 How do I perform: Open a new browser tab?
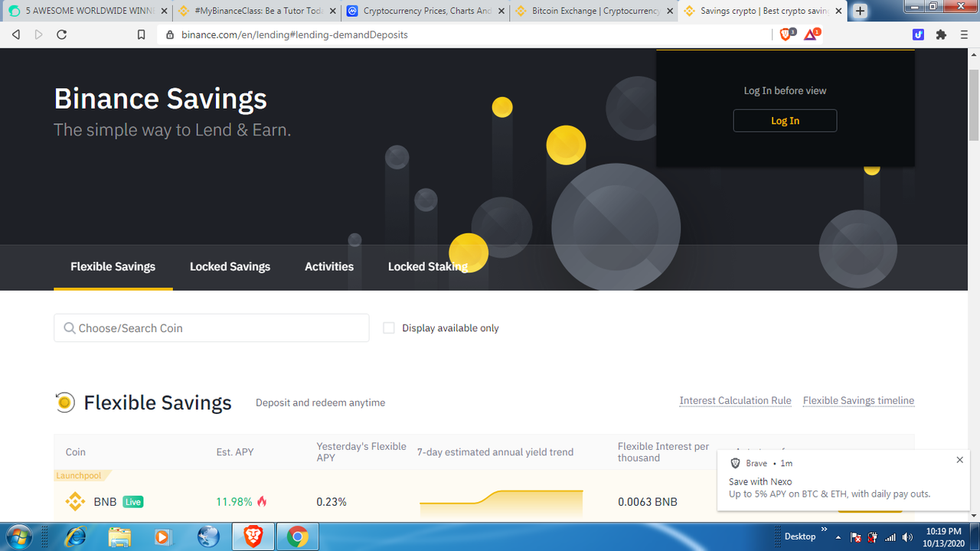[860, 11]
